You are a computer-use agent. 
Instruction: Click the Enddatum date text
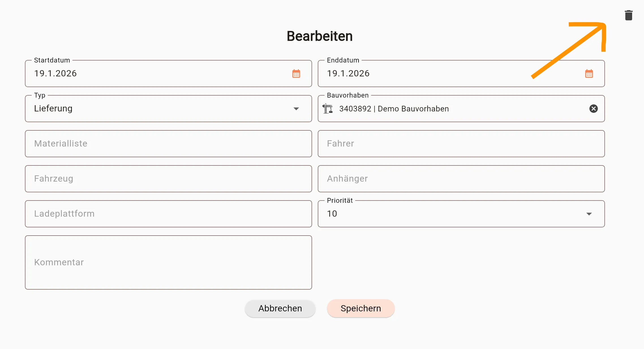click(348, 74)
